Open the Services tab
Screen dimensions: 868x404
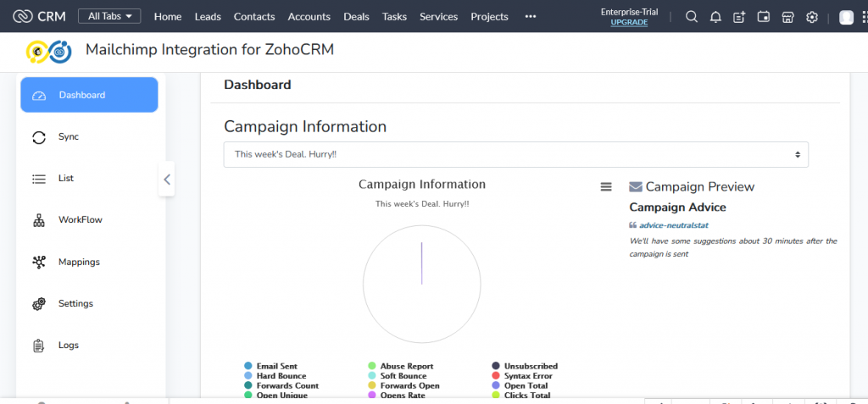438,17
